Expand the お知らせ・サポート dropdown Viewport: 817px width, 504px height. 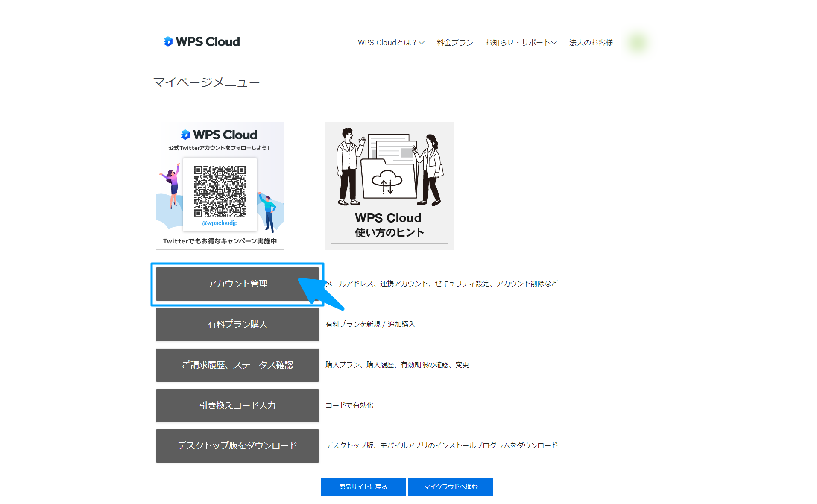coord(521,43)
